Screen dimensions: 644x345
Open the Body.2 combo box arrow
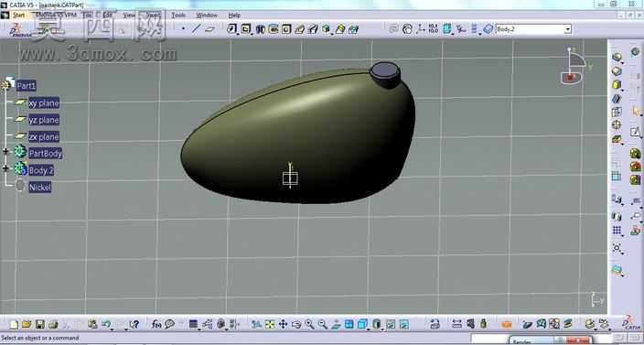pos(567,29)
